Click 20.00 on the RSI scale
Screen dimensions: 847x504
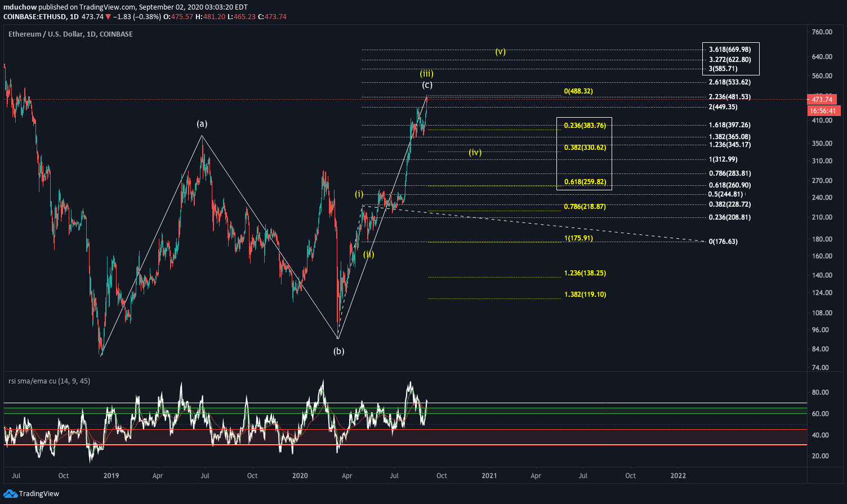(x=821, y=456)
